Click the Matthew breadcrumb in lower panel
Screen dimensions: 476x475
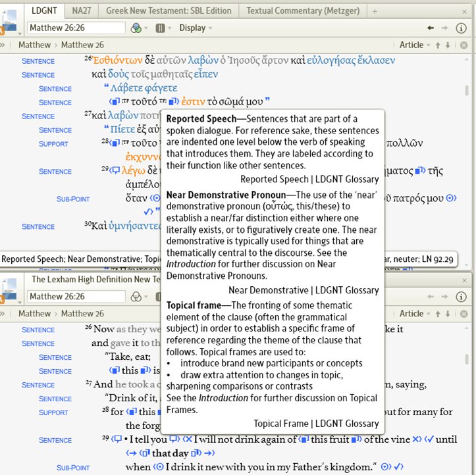click(34, 314)
